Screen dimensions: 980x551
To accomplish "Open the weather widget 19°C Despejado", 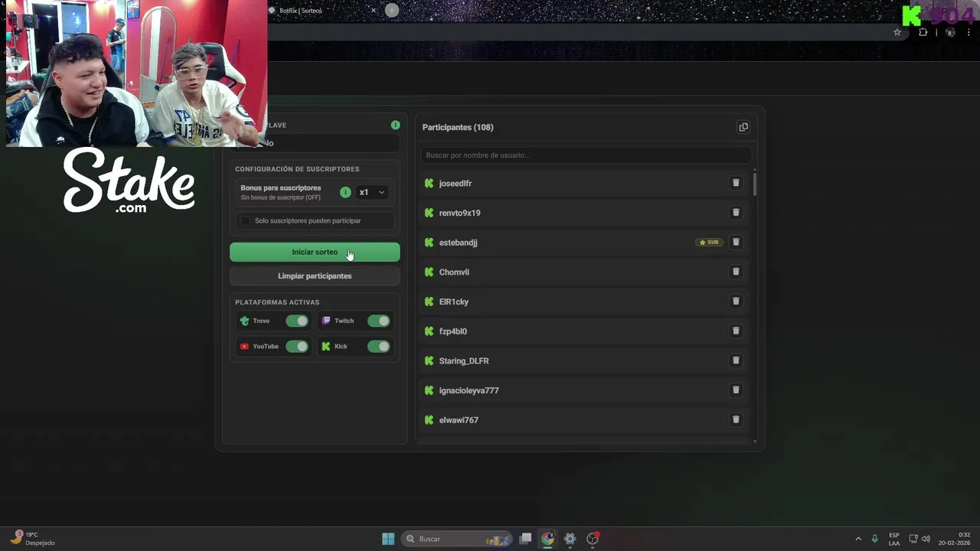I will [x=32, y=539].
